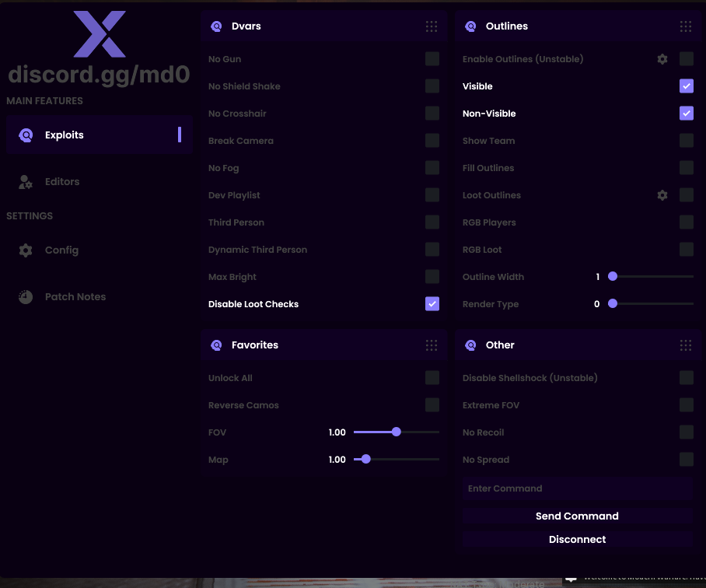Uncheck the Visible outlines checkbox
Image resolution: width=706 pixels, height=588 pixels.
click(687, 86)
